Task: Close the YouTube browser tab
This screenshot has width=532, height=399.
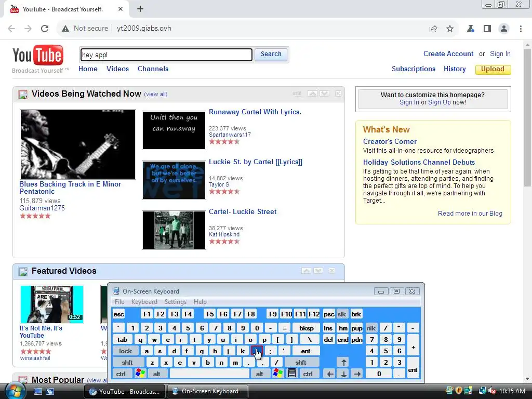Action: tap(121, 9)
